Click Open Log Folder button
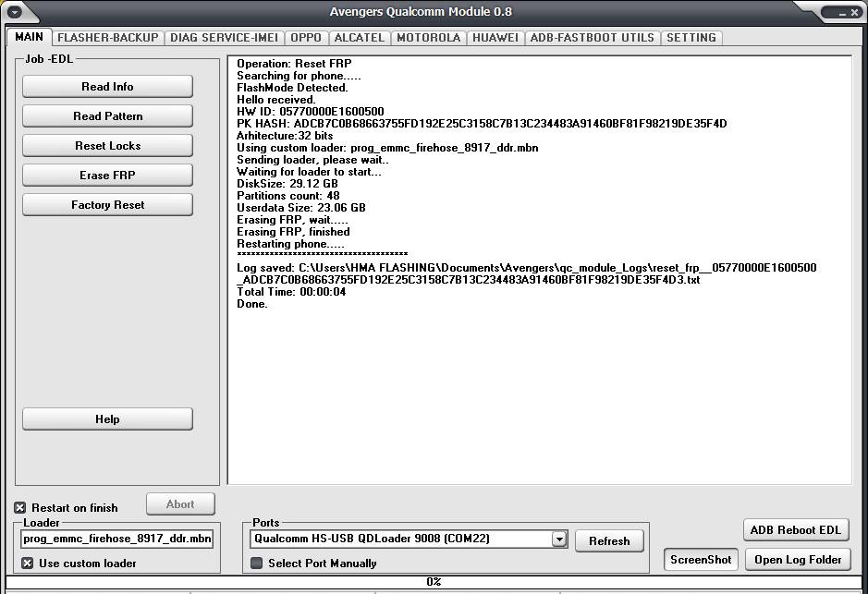Viewport: 868px width, 594px height. (x=798, y=560)
